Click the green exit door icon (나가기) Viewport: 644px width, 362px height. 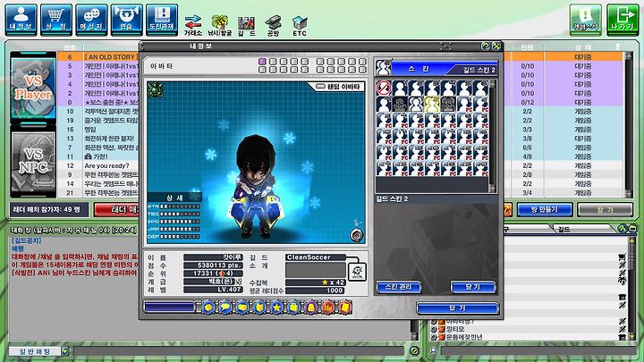623,20
